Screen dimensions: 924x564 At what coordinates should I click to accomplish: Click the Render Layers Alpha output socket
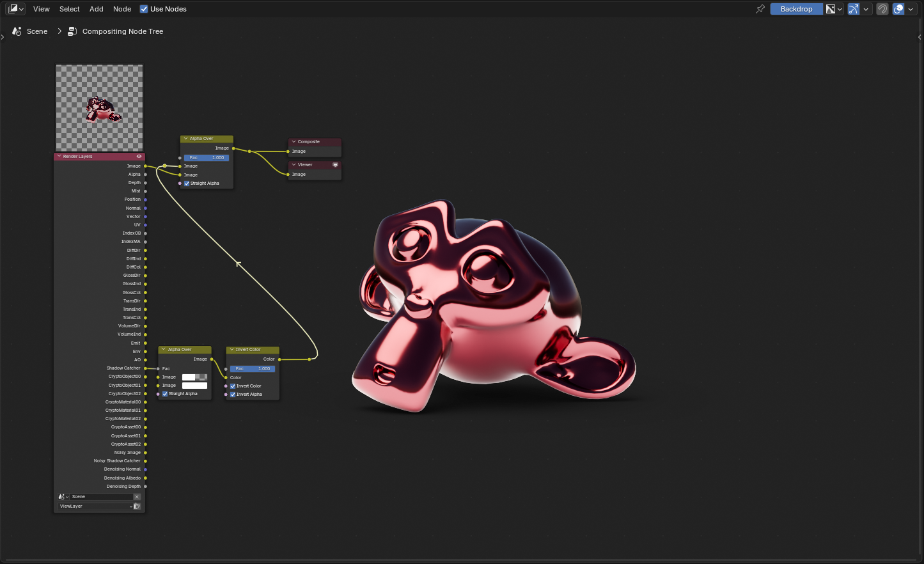click(145, 175)
